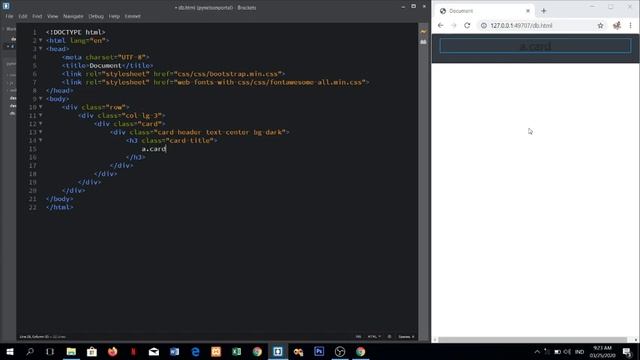Toggle the linting status icon in Brackets status bar
This screenshot has width=640, height=360.
[x=389, y=337]
